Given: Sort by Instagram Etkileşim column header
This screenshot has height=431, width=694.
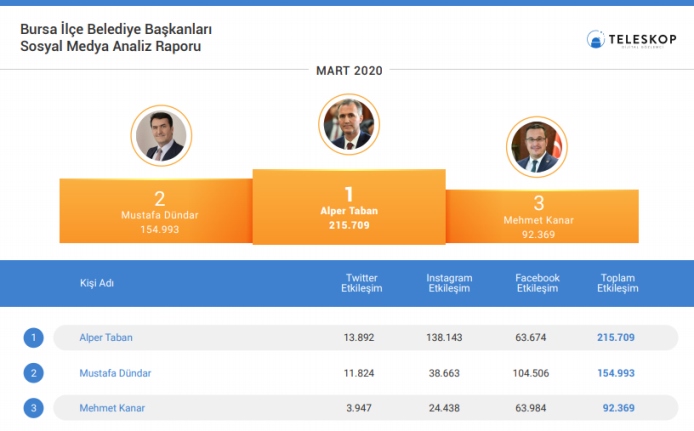Looking at the screenshot, I should click(449, 283).
